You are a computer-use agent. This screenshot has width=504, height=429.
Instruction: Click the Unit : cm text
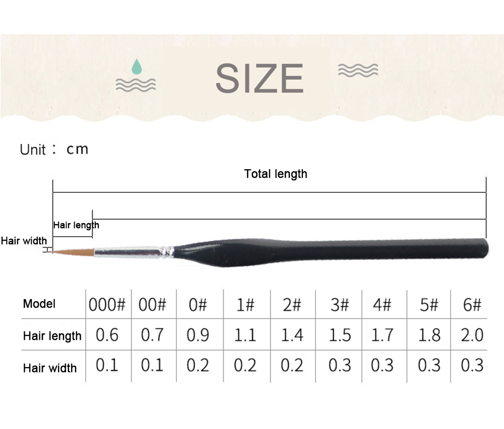click(54, 150)
